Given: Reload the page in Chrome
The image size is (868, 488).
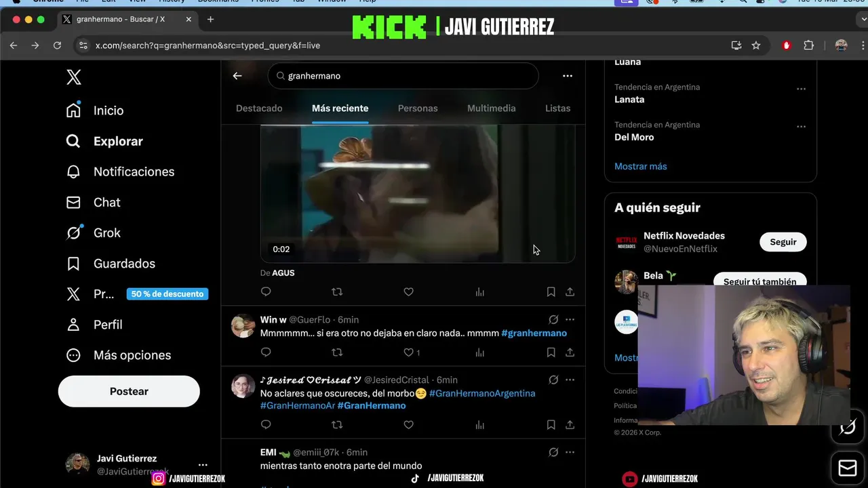Looking at the screenshot, I should [x=57, y=45].
